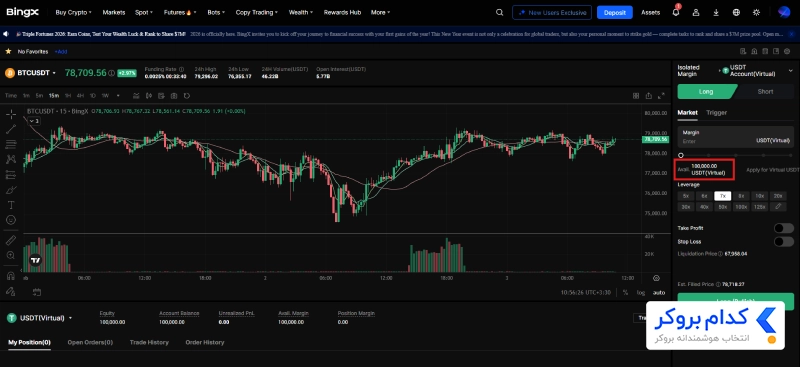Activate the zoom in tool
The height and width of the screenshot is (367, 800).
tap(11, 255)
